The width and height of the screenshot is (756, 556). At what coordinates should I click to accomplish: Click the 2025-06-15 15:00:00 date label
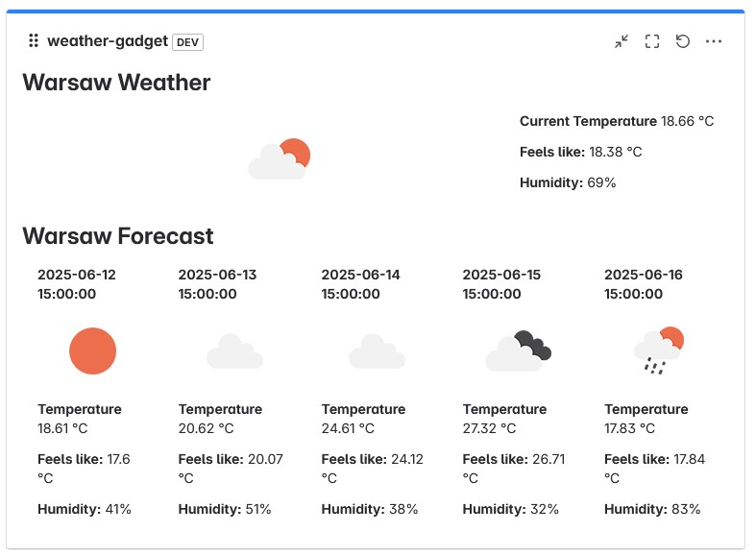pyautogui.click(x=501, y=284)
